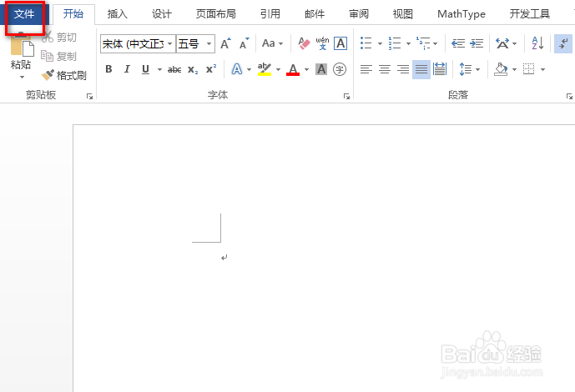
Task: Toggle subscript formatting
Action: pos(193,69)
